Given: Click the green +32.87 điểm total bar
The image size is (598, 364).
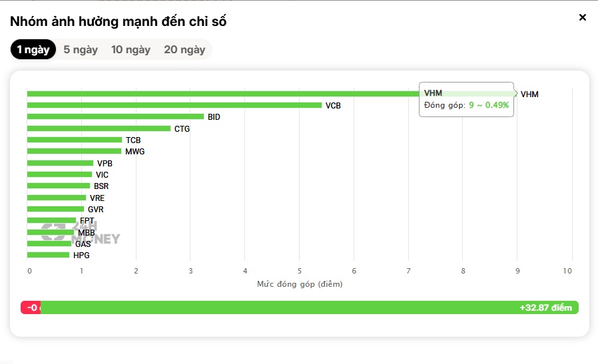Looking at the screenshot, I should [309, 307].
